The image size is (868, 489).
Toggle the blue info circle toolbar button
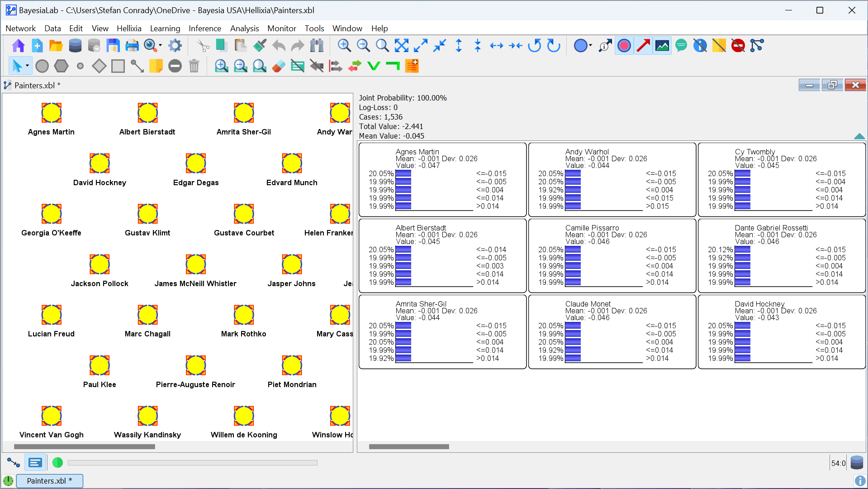click(x=700, y=46)
